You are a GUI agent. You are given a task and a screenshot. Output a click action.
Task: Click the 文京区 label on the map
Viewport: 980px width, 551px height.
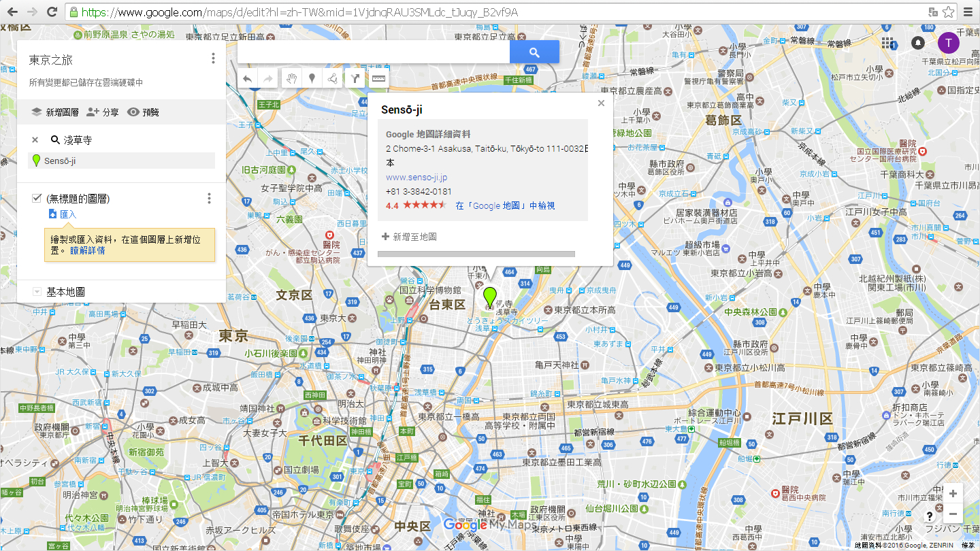point(293,295)
